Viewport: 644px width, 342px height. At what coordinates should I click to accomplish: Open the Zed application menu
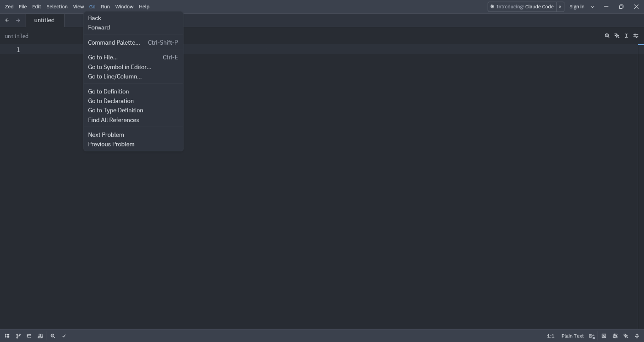click(x=9, y=6)
